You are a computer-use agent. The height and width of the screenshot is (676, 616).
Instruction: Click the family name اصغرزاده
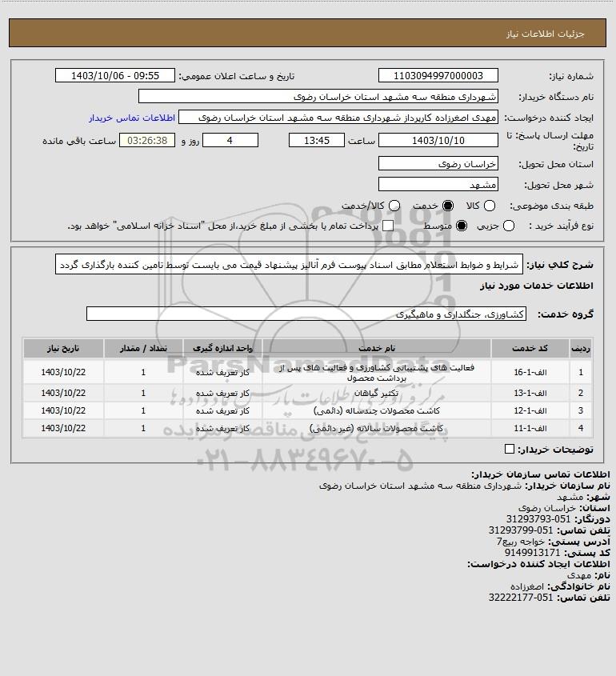pos(528,586)
